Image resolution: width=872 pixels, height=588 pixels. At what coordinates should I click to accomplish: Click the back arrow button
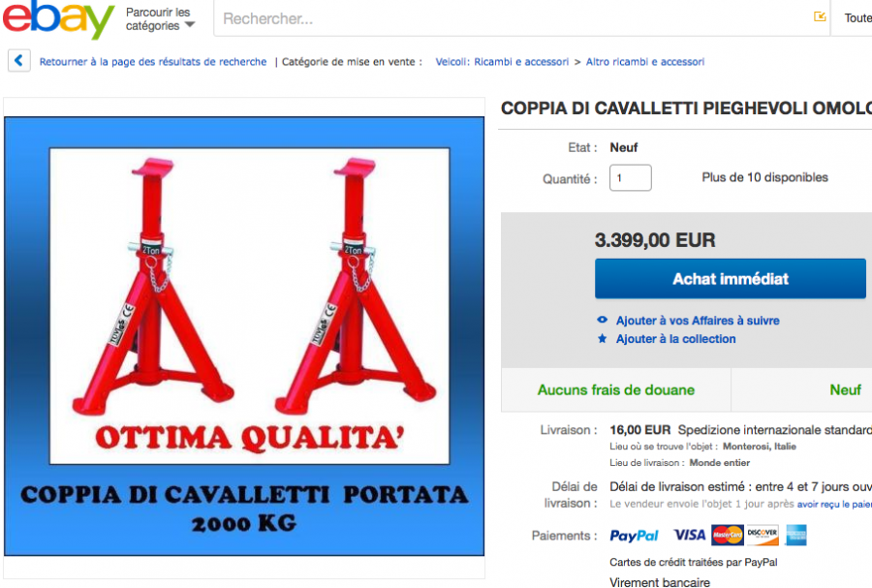click(x=19, y=61)
